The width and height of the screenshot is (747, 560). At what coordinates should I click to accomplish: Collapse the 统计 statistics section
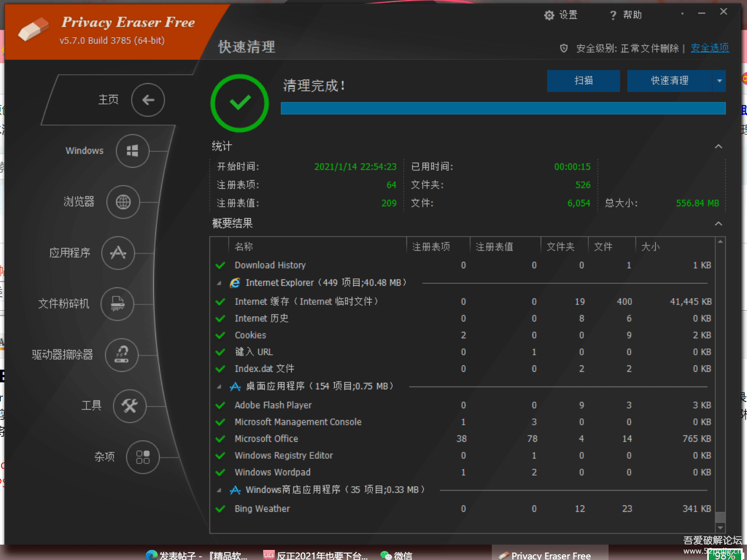pyautogui.click(x=718, y=146)
